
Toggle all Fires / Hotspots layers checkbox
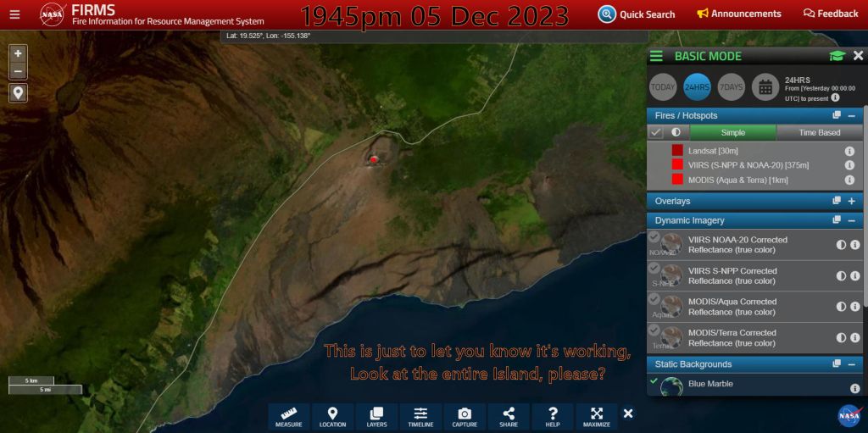tap(655, 132)
